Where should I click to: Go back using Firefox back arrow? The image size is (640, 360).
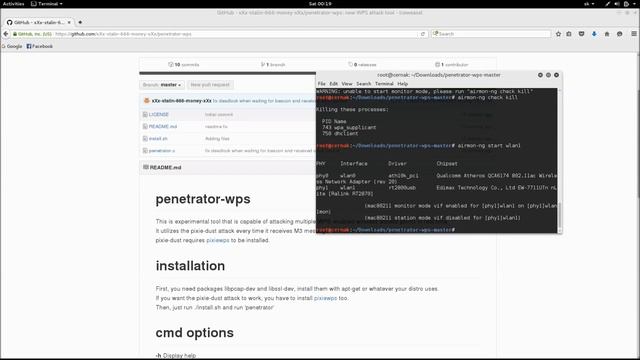click(6, 34)
